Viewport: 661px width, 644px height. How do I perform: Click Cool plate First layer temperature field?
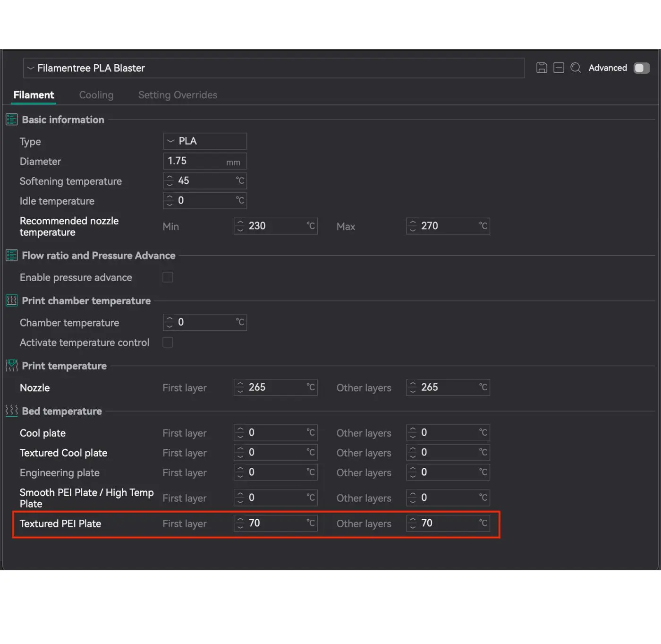coord(276,433)
